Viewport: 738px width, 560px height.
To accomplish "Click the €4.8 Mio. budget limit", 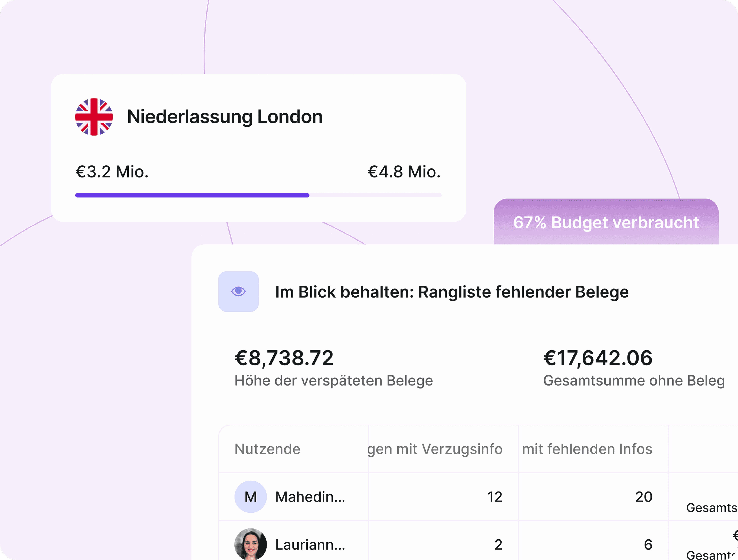I will click(x=404, y=172).
